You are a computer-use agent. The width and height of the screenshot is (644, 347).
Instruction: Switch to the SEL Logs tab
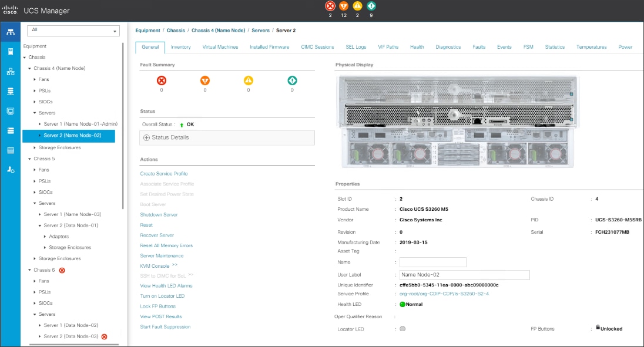coord(355,47)
